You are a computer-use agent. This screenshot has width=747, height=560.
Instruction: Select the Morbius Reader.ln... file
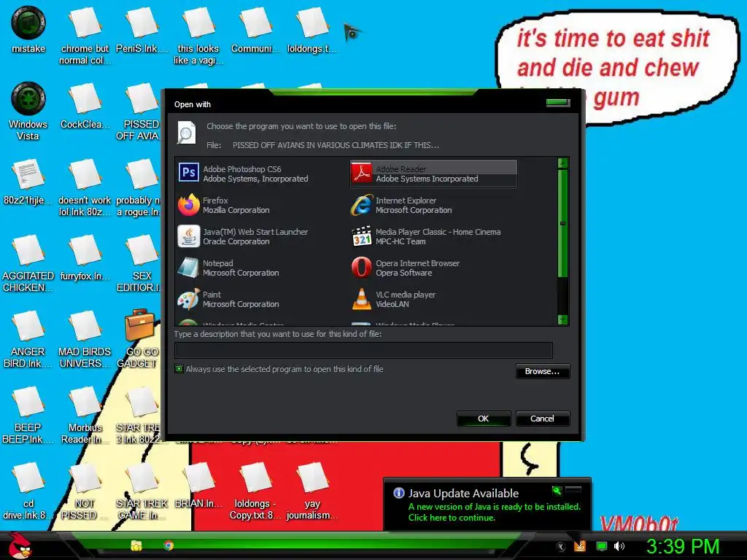85,415
